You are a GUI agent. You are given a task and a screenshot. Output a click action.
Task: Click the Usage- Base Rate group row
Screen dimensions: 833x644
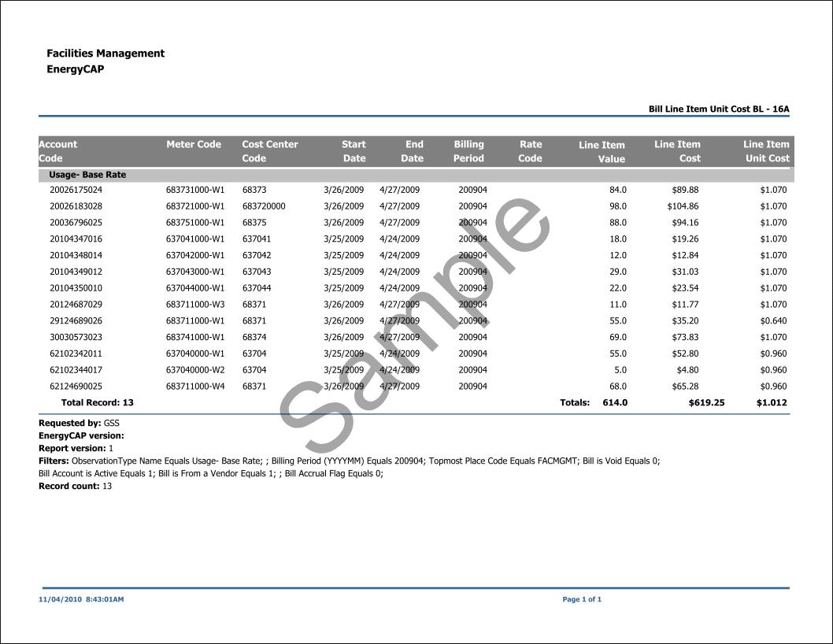click(87, 175)
